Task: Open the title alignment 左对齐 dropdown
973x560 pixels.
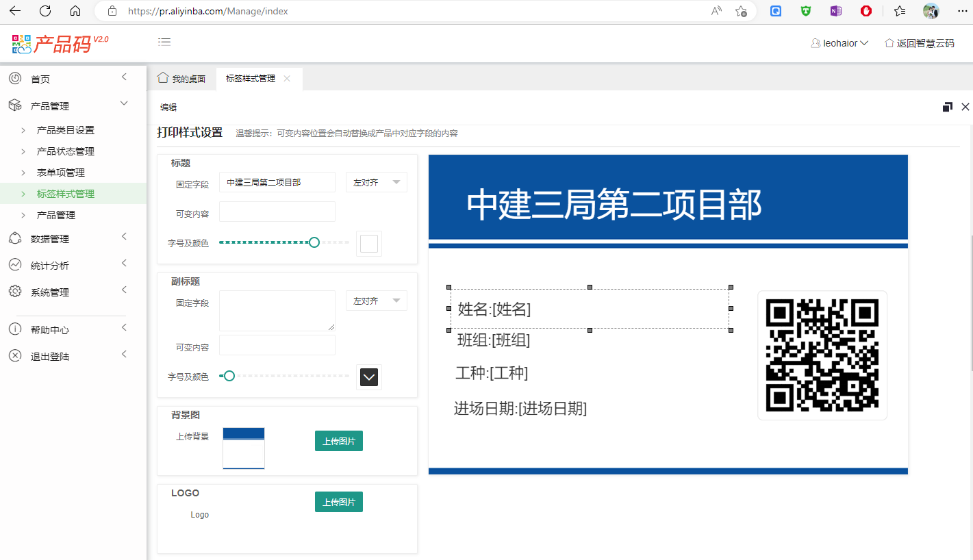Action: click(x=376, y=183)
